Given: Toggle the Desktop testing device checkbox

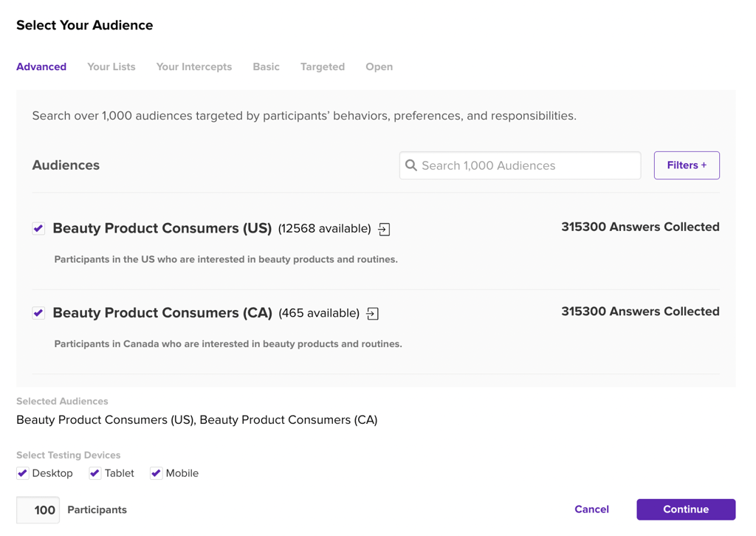Looking at the screenshot, I should pyautogui.click(x=23, y=473).
